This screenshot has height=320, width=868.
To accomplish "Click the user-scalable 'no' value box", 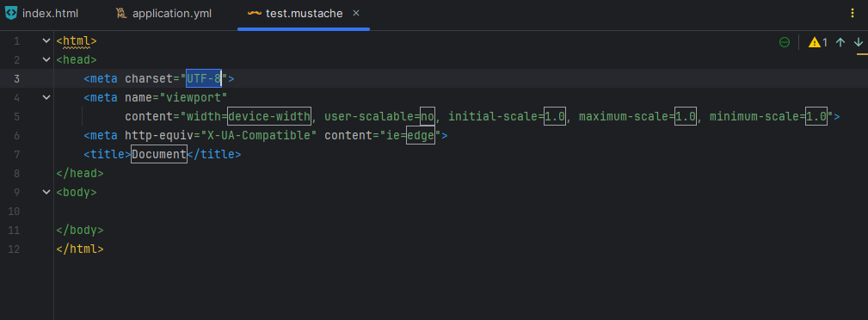I will (x=428, y=116).
